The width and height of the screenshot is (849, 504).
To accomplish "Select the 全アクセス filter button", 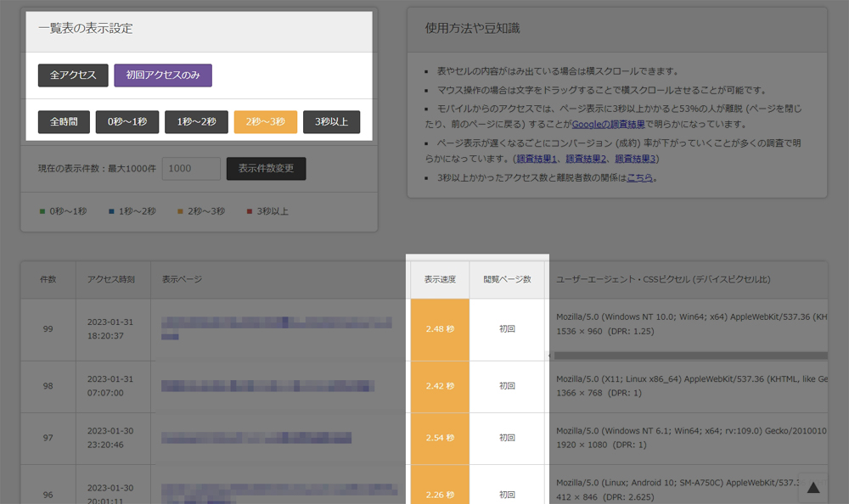I will [x=73, y=76].
